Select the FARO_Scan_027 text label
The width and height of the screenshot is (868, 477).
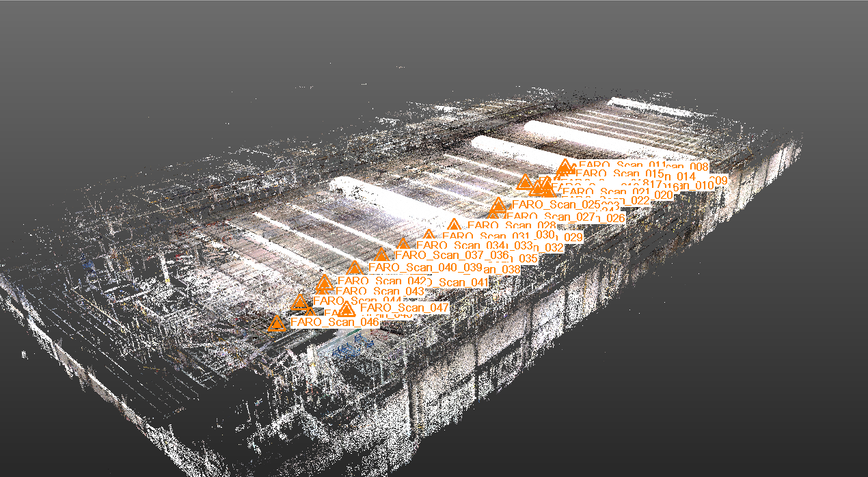click(549, 217)
